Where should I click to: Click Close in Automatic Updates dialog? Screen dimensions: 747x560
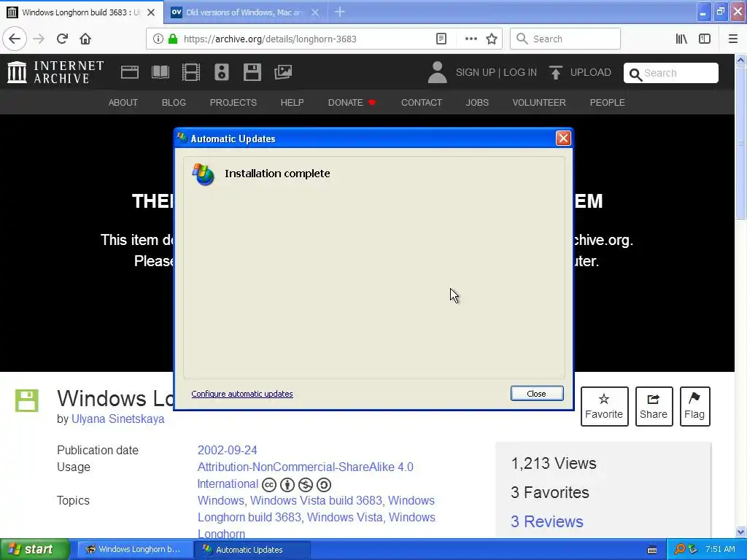coord(536,393)
